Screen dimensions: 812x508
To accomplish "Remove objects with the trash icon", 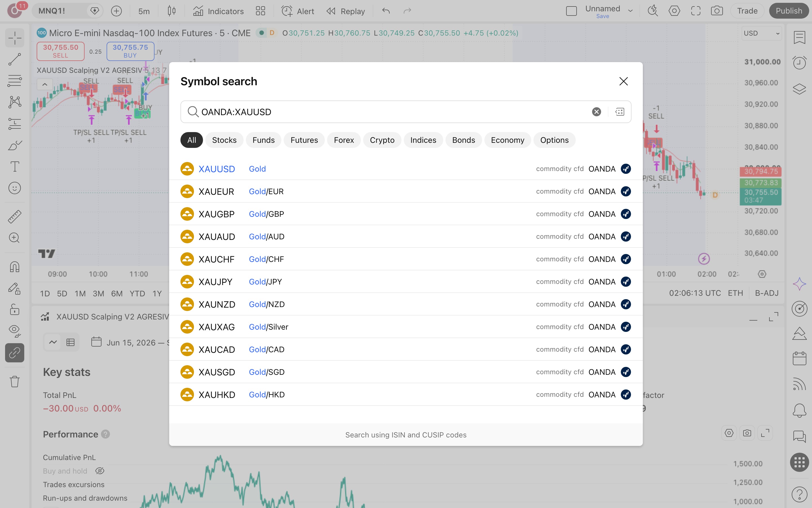I will [14, 381].
